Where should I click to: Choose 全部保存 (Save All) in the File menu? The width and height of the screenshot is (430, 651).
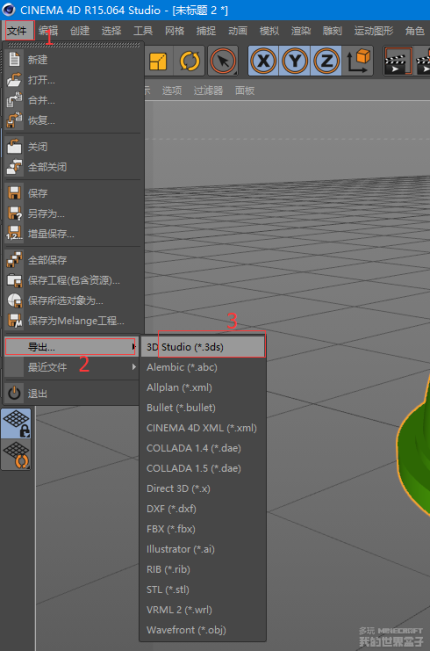73,260
